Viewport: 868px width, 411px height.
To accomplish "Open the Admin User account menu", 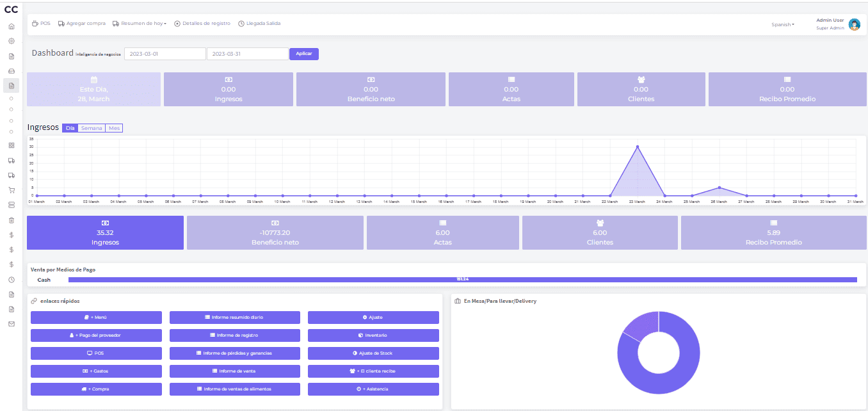I will (x=830, y=20).
